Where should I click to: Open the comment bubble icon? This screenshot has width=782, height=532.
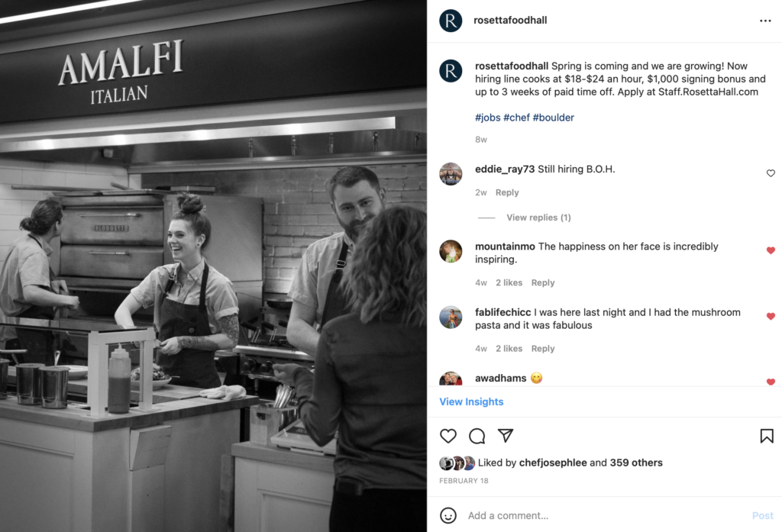point(477,436)
